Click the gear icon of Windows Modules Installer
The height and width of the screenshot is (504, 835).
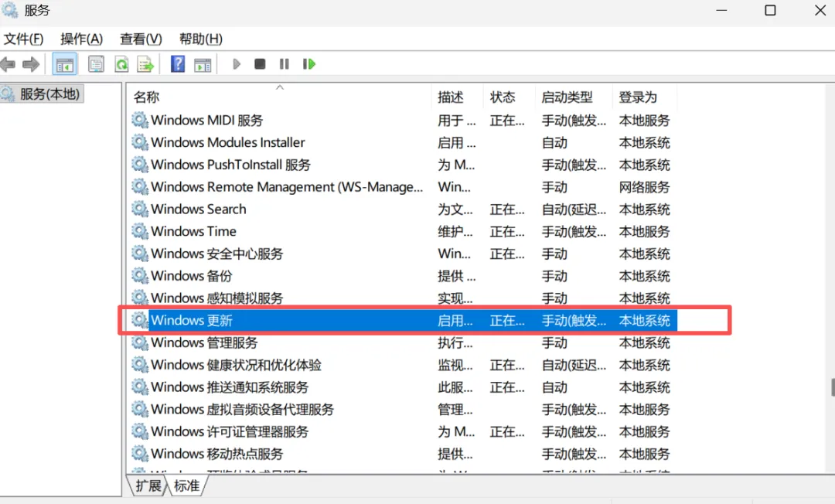click(x=139, y=142)
